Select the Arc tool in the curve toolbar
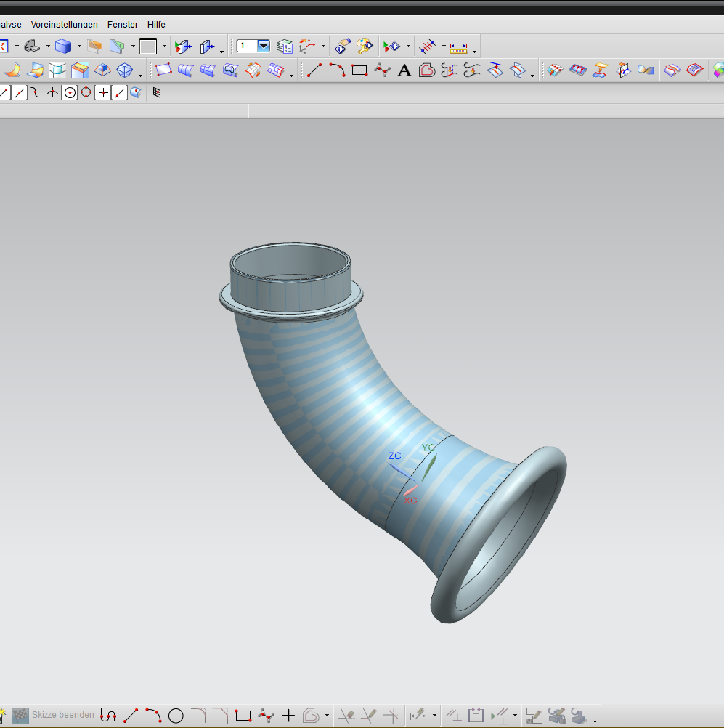The image size is (724, 728). 336,70
